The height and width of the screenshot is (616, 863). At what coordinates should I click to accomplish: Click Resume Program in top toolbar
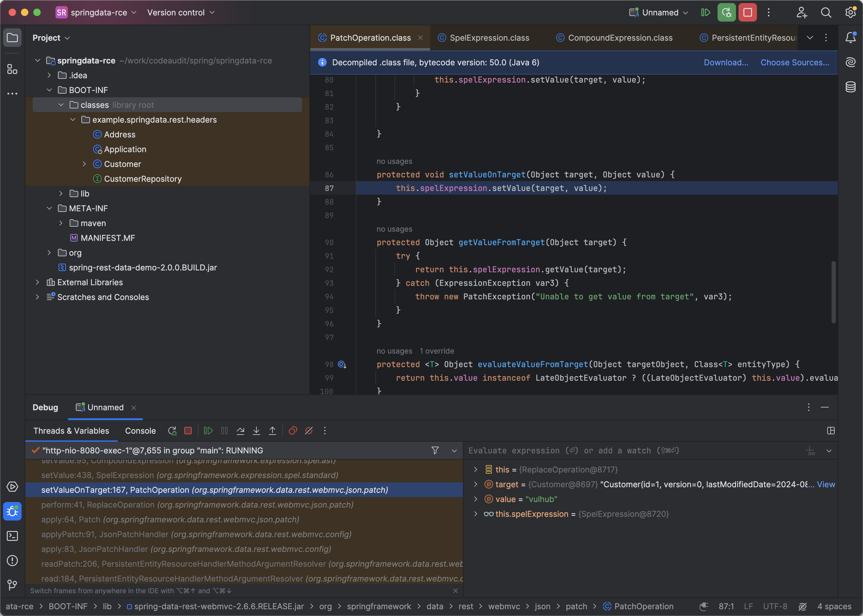click(706, 13)
